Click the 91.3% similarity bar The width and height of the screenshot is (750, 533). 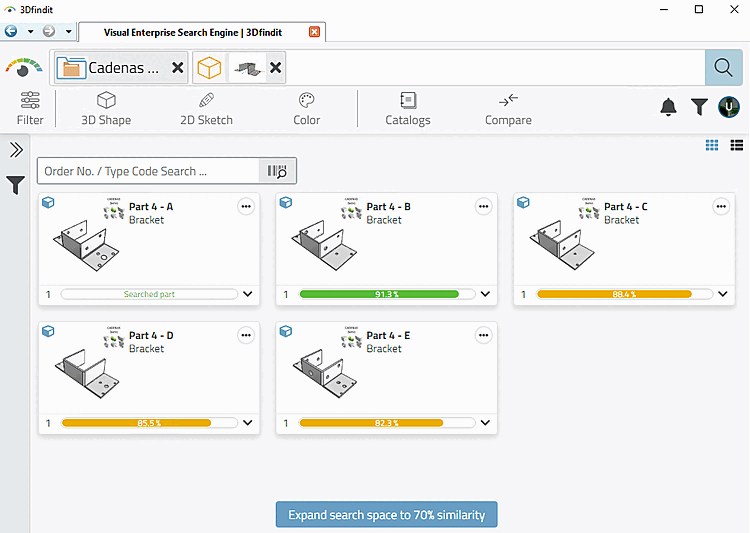pyautogui.click(x=387, y=294)
